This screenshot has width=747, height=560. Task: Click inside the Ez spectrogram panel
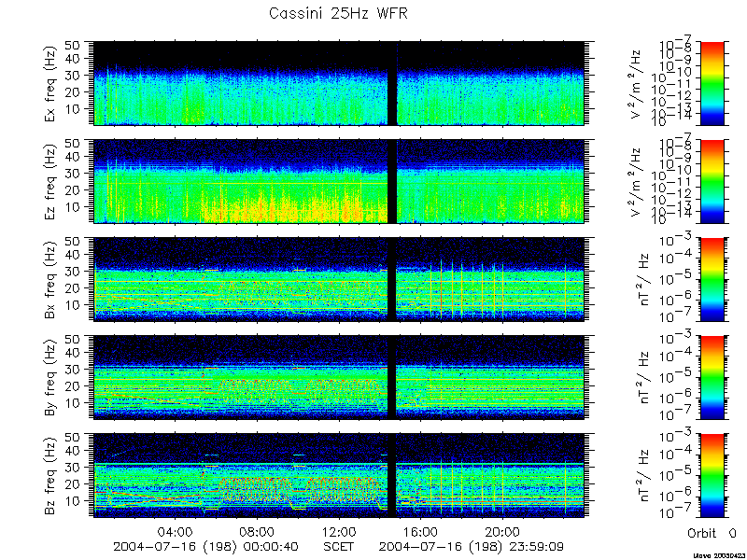click(x=339, y=181)
